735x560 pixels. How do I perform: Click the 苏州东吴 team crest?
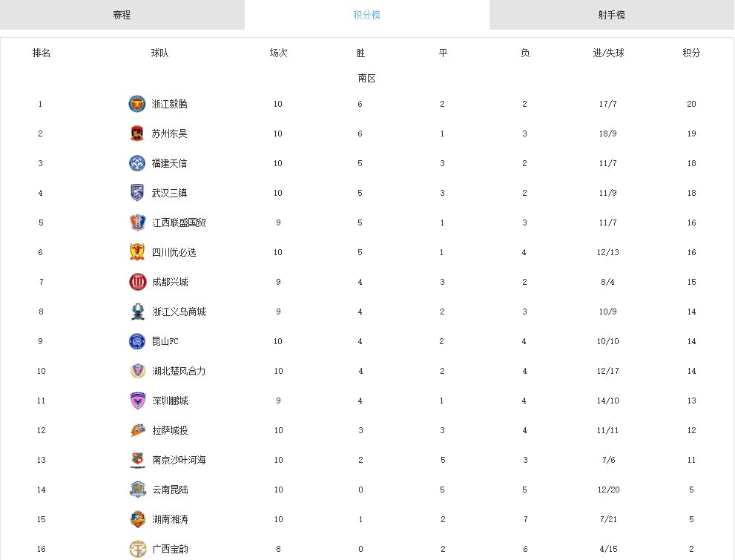tap(137, 134)
